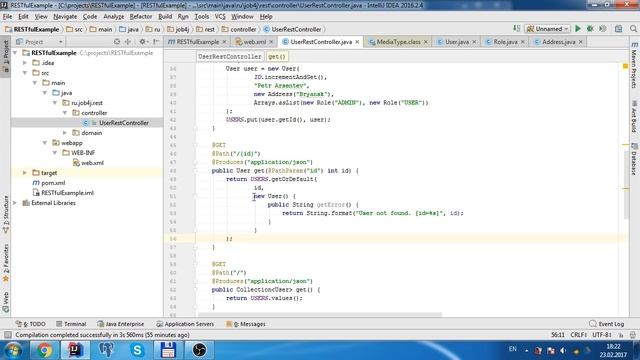Select UserRestController in project tree
Screen dimensions: 640x360
124,123
